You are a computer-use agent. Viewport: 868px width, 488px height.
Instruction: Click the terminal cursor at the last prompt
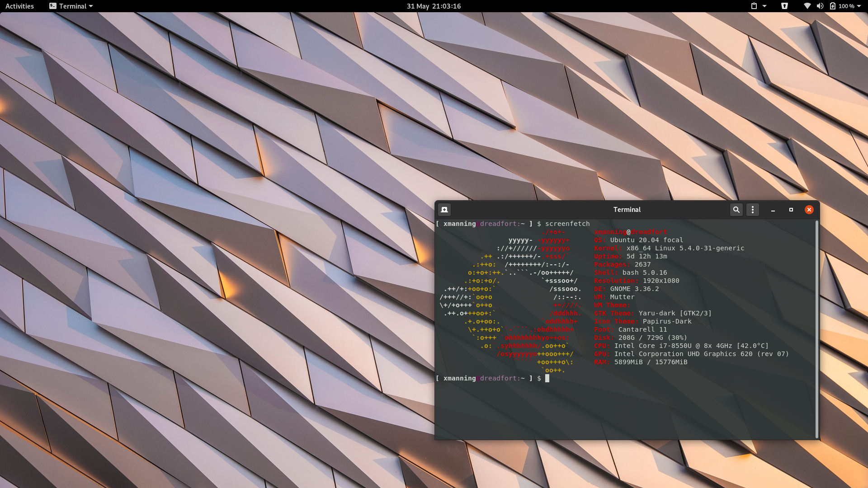click(547, 378)
